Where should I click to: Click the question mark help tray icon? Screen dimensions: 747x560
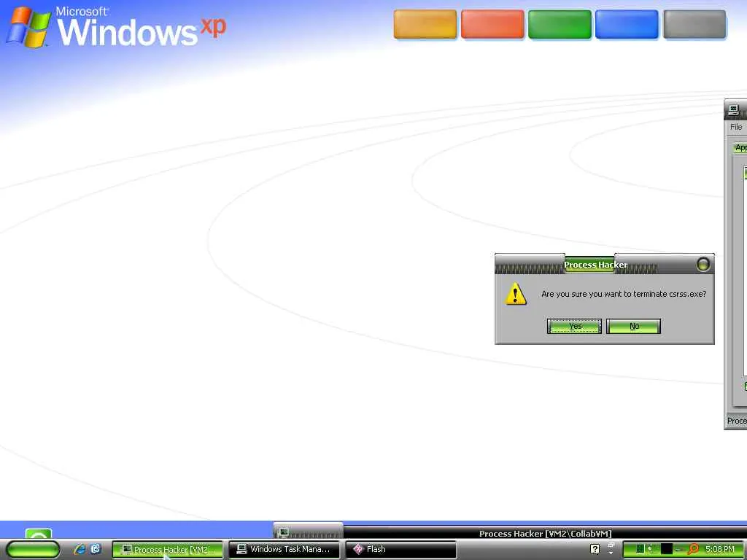pos(595,549)
